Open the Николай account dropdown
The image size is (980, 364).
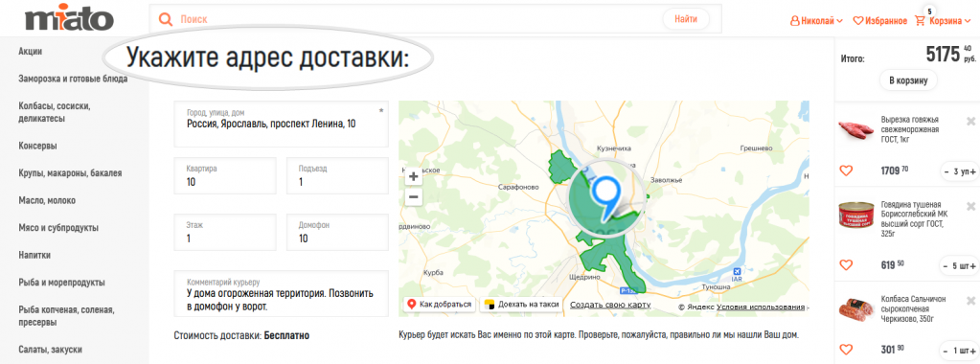point(816,21)
